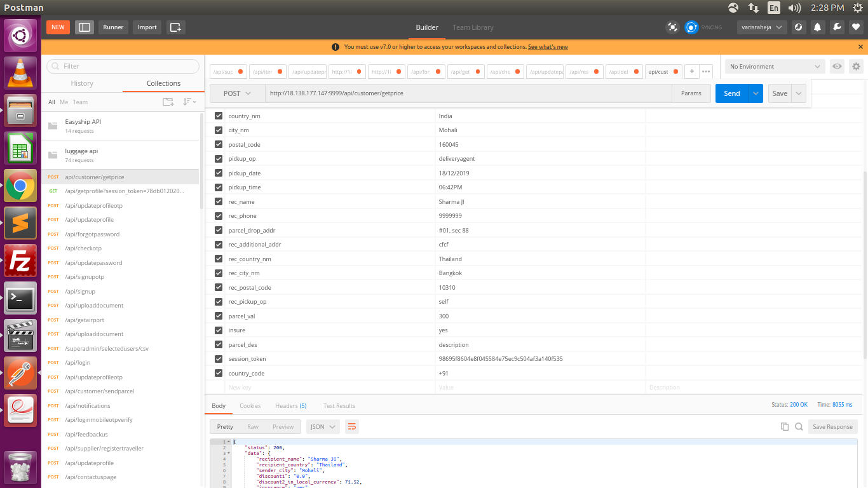Viewport: 868px width, 488px height.
Task: Uncheck the session_token parameter checkbox
Action: click(x=219, y=359)
